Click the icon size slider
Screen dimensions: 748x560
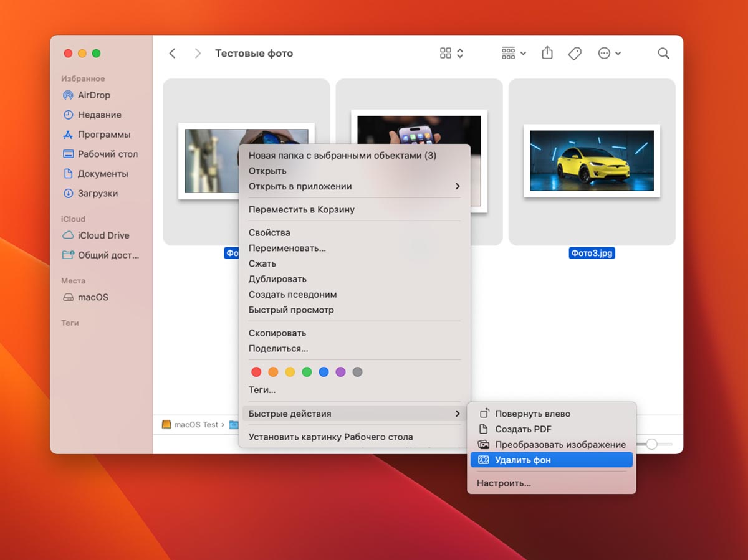[x=652, y=444]
